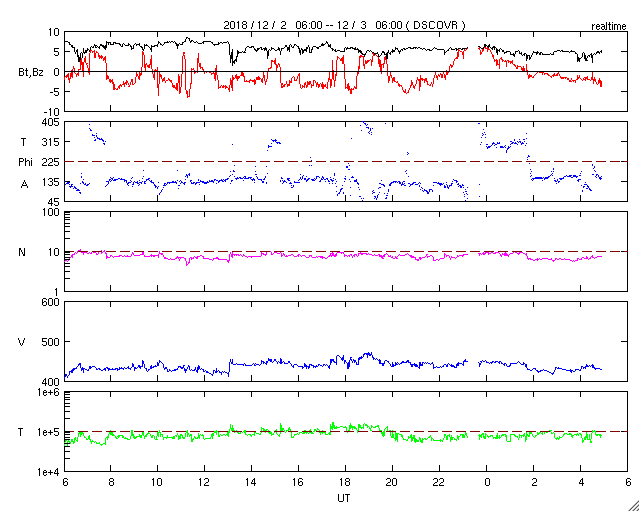Click the '405' value on the Phi axis

pos(51,122)
